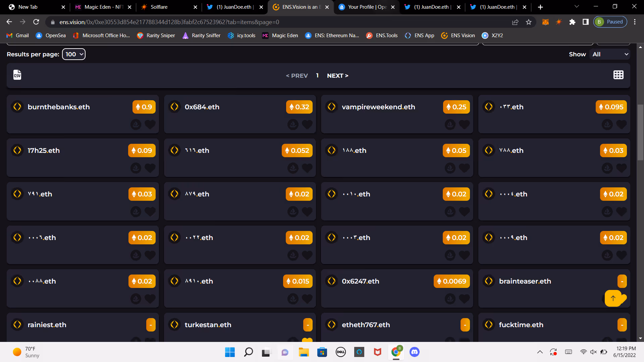Open the Results per page dropdown
Image resolution: width=644 pixels, height=362 pixels.
click(x=74, y=54)
